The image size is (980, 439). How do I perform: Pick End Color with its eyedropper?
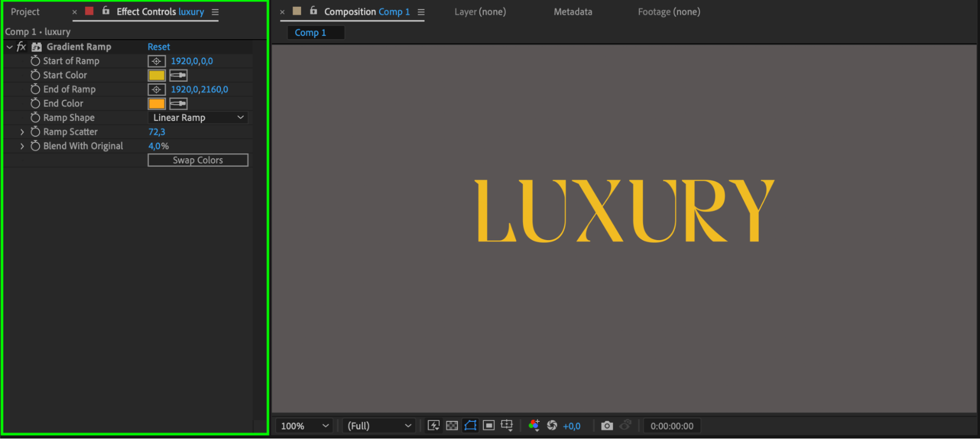(178, 104)
